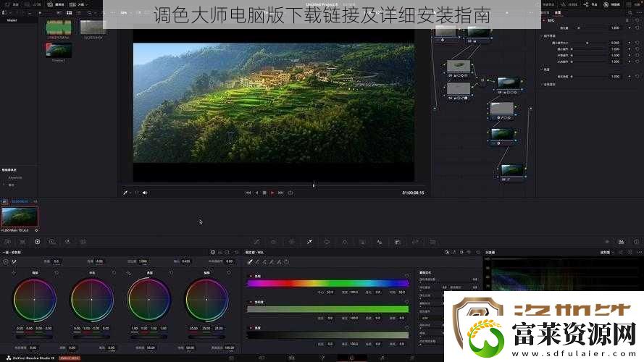Open the Motion Effects palette
Viewport: 644px width, 362px height.
[83, 242]
